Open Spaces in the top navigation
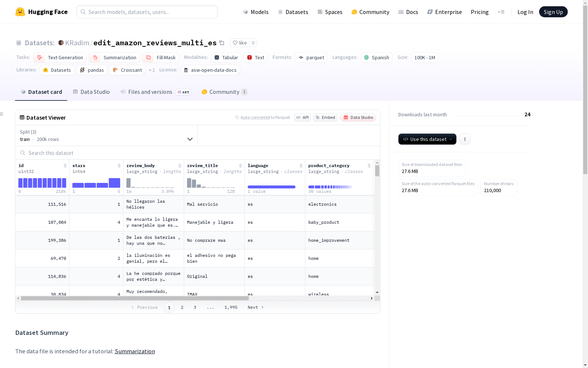 click(x=330, y=12)
